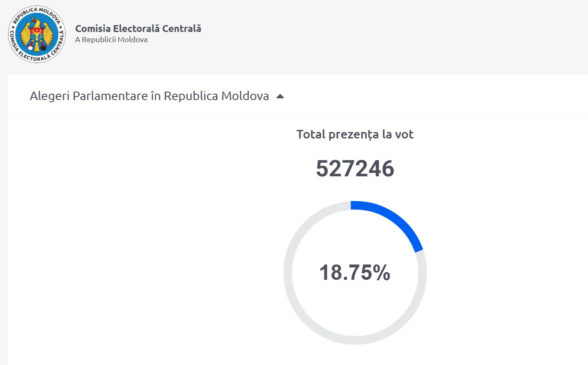Click the 18.75% value inside the ring

coord(354,272)
